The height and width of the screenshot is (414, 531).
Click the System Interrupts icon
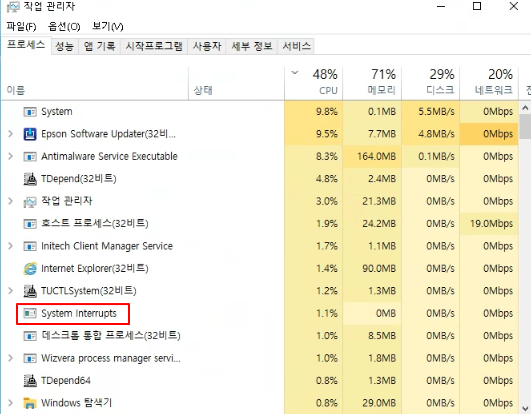[x=30, y=313]
